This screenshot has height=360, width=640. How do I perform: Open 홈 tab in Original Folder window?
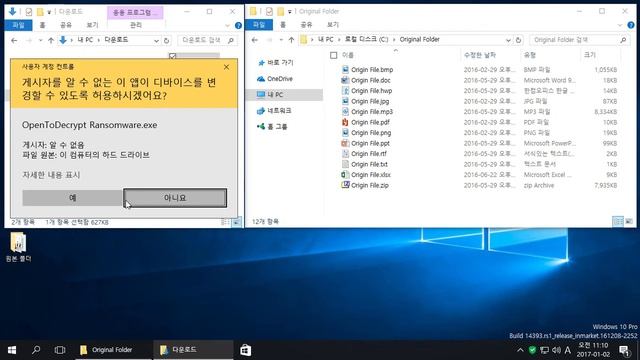click(x=283, y=25)
